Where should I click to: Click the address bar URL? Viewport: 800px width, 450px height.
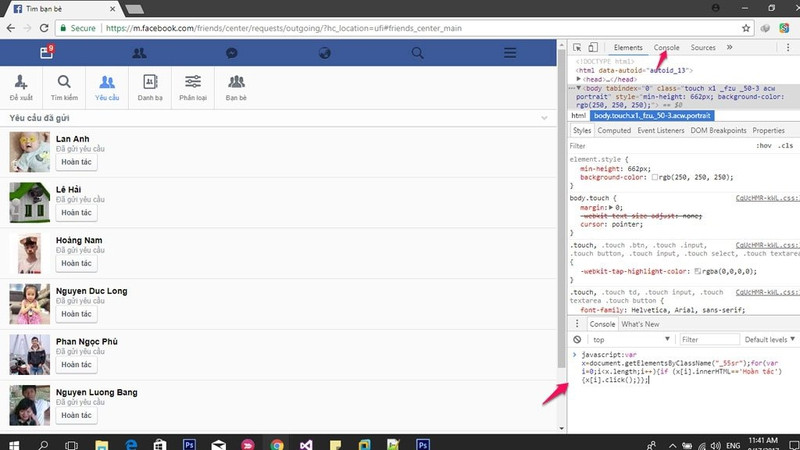pos(284,28)
